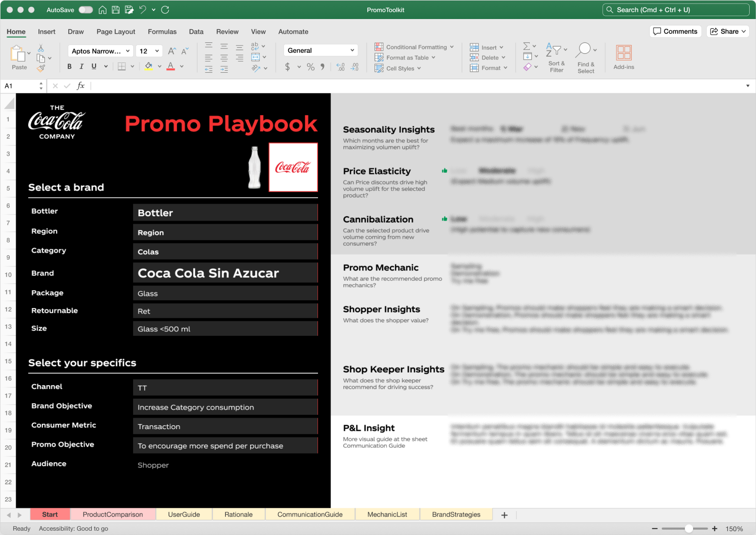Click the Cut scissors icon

click(41, 48)
